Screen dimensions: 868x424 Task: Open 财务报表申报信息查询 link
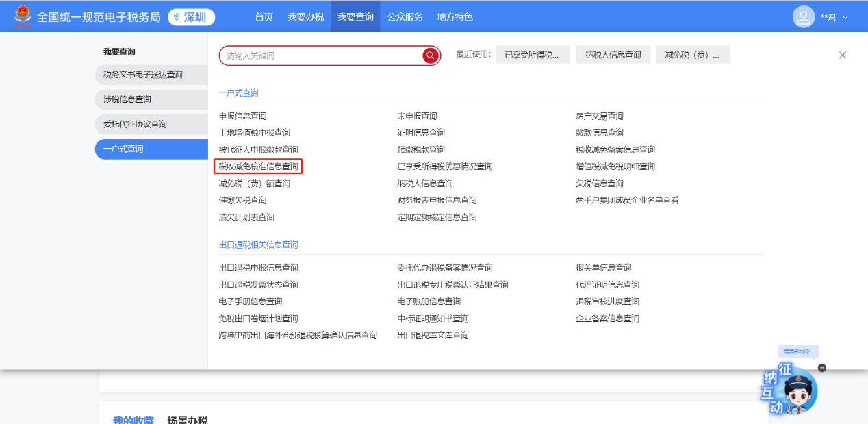coord(437,200)
